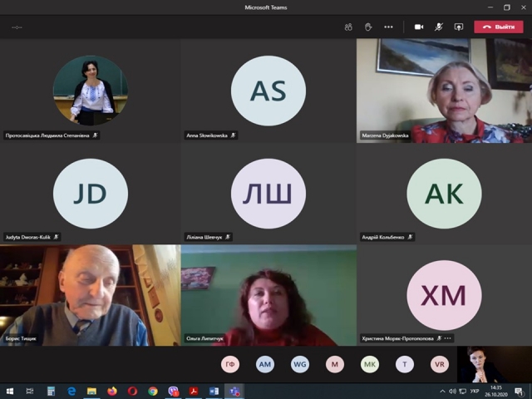Select the AK avatar of Андрій Кольбенко

coord(444,194)
